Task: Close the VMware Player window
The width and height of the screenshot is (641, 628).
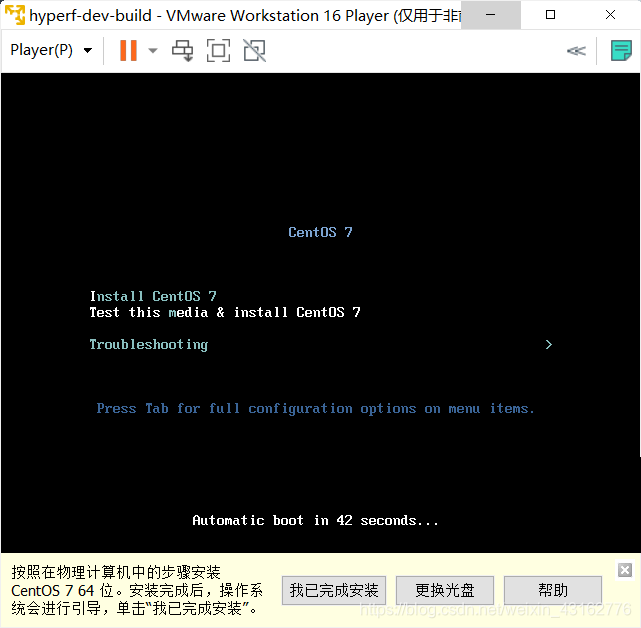Action: pyautogui.click(x=610, y=15)
